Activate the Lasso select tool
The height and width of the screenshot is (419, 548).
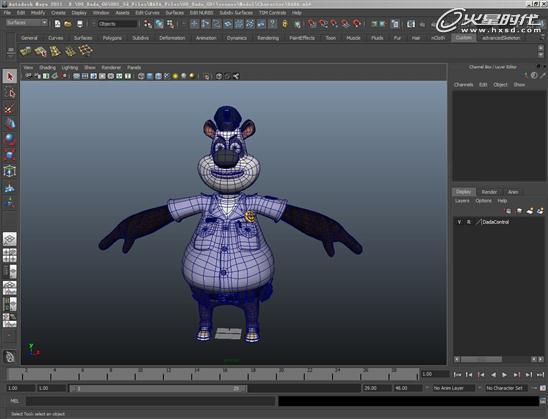[x=10, y=93]
